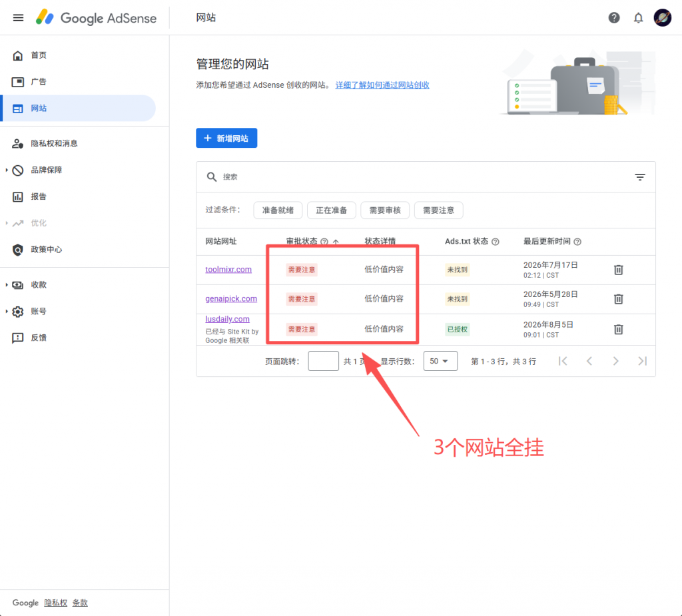Viewport: 682px width, 616px height.
Task: Open the 详细了解如何通过网站创收 link
Action: tap(382, 85)
